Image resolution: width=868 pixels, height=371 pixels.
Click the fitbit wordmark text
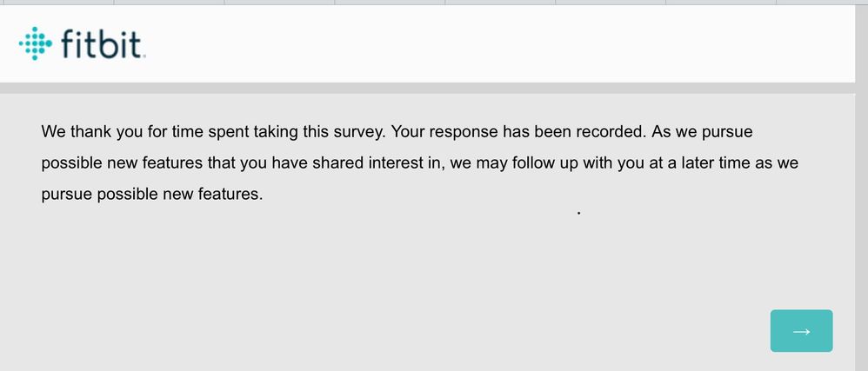103,43
